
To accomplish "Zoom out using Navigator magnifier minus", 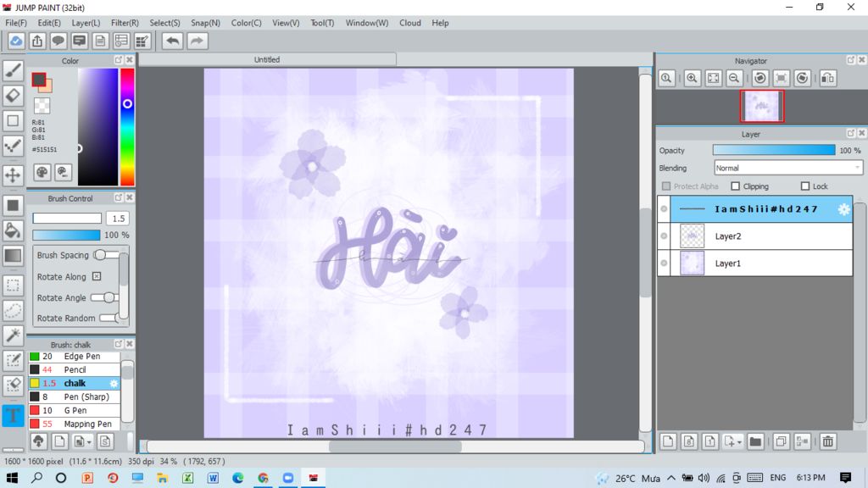I will coord(734,78).
